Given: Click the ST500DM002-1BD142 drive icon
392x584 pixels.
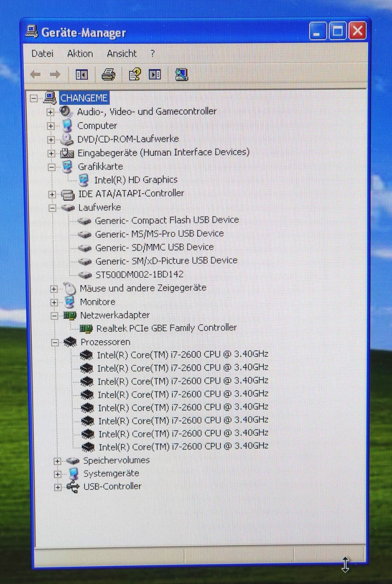Looking at the screenshot, I should (x=85, y=275).
